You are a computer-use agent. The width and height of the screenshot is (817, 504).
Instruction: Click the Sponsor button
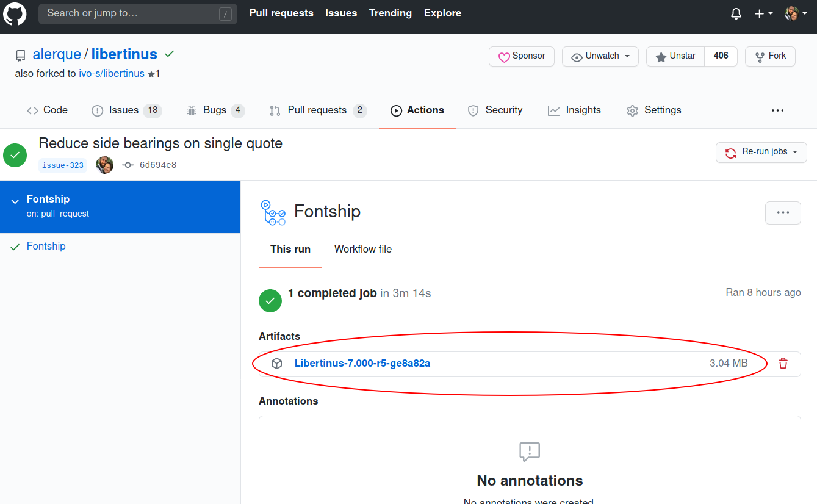tap(522, 56)
